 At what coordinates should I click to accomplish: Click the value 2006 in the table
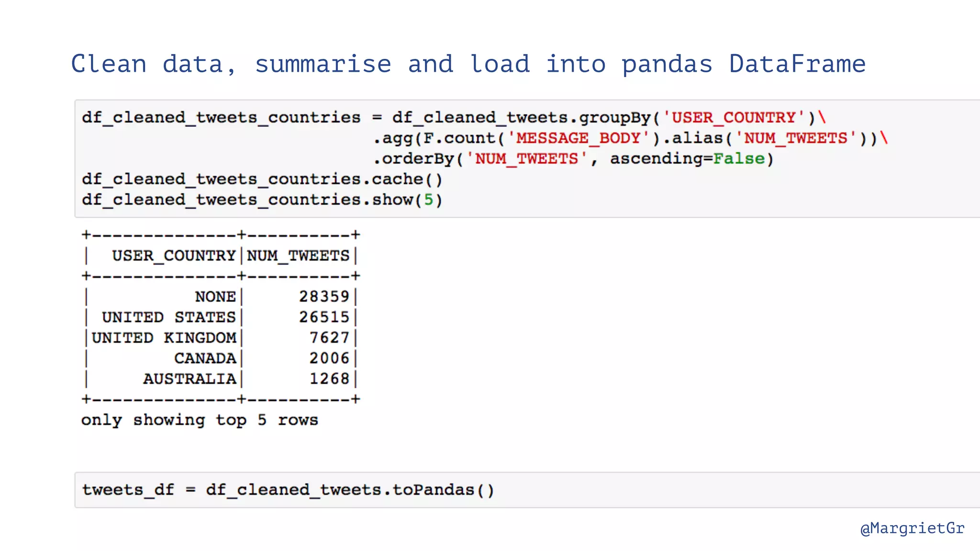(329, 358)
